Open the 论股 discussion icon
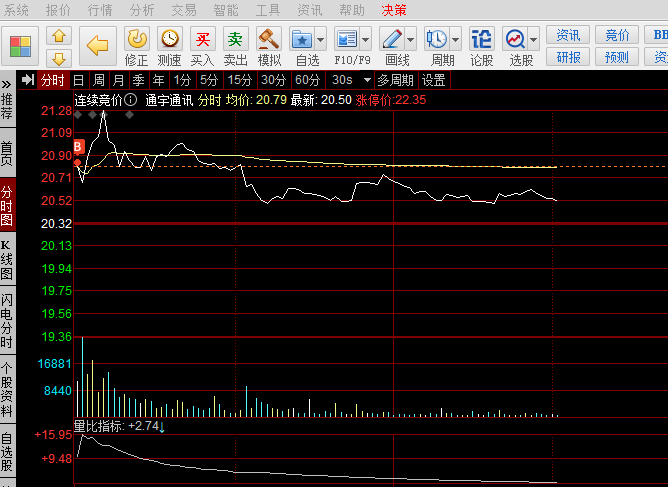This screenshot has height=487, width=668. click(x=481, y=40)
